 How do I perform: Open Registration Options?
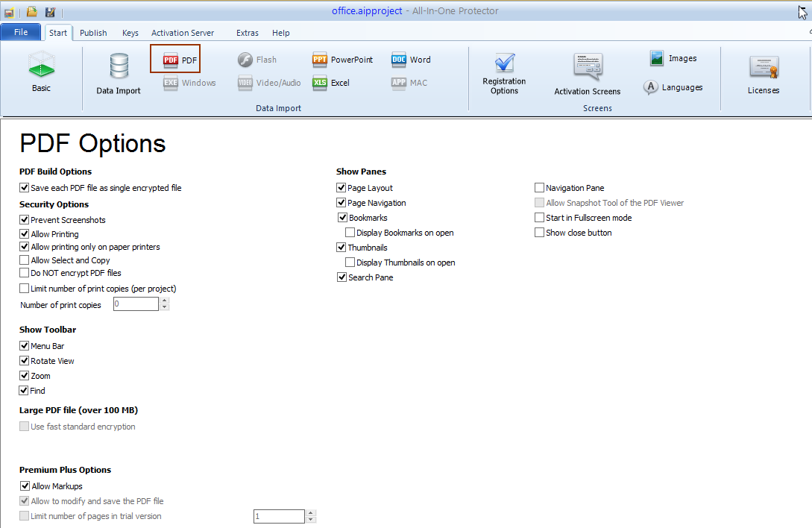[504, 74]
